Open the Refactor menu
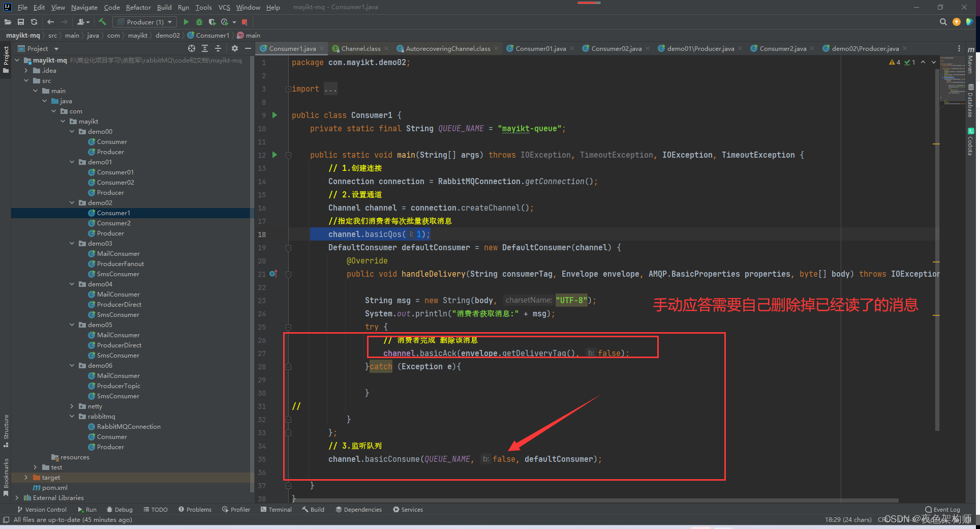The image size is (980, 529). (138, 7)
